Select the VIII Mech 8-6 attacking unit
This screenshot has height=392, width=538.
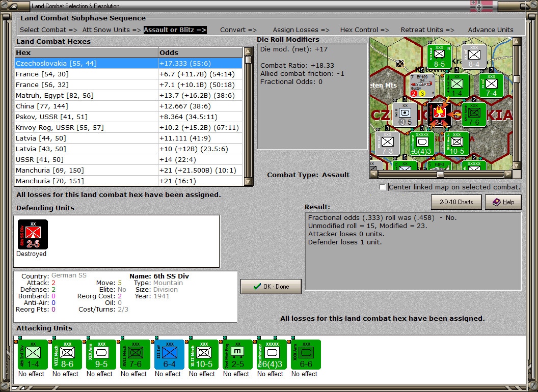click(67, 354)
